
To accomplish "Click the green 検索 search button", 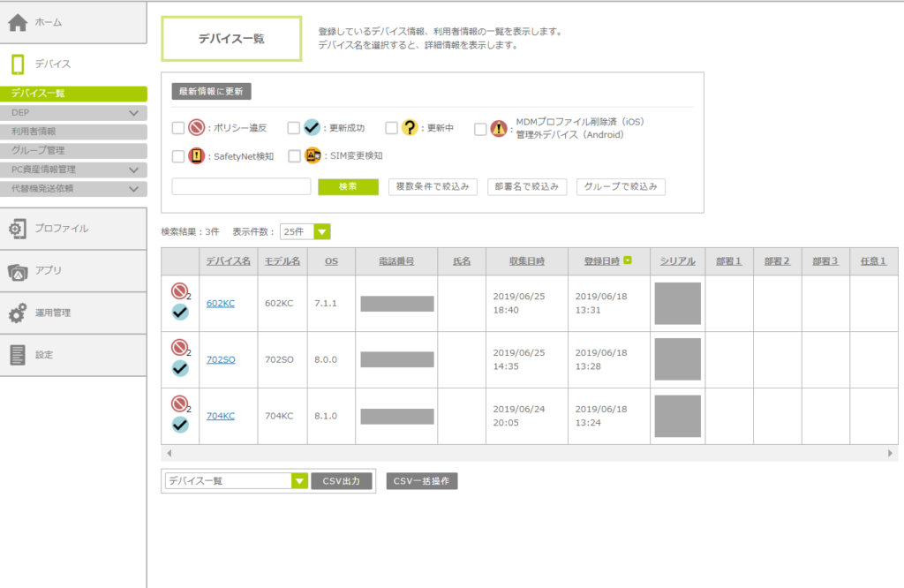I will point(348,187).
